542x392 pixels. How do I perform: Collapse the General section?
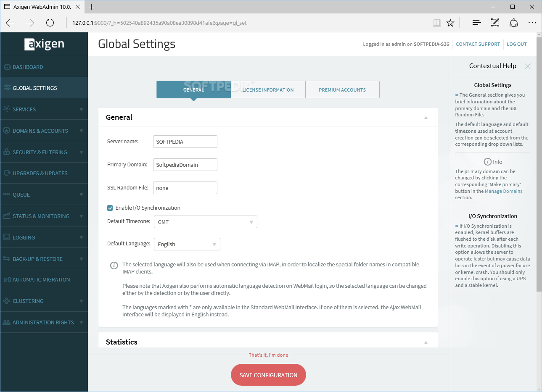(x=426, y=118)
